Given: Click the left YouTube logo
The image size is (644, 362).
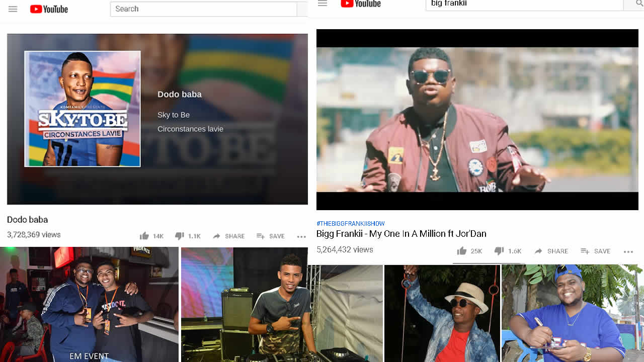Looking at the screenshot, I should pos(49,9).
